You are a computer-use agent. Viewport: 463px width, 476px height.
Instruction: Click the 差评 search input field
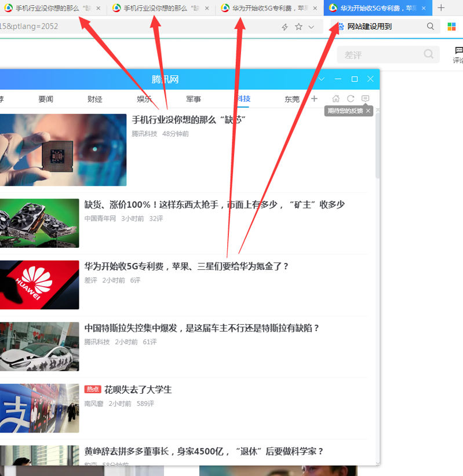(x=380, y=55)
